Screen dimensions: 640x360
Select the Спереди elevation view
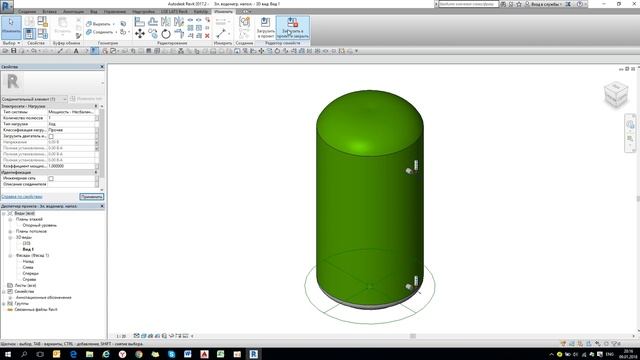31,273
